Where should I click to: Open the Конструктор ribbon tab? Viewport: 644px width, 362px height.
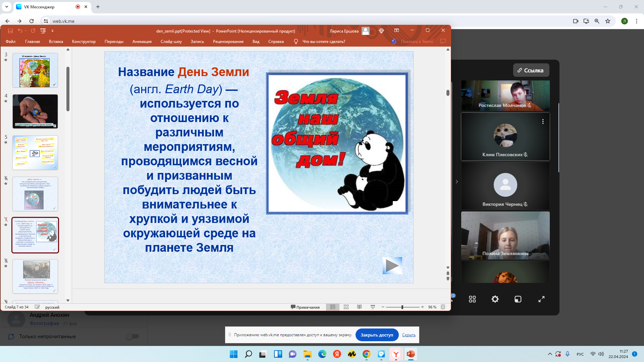[x=84, y=42]
